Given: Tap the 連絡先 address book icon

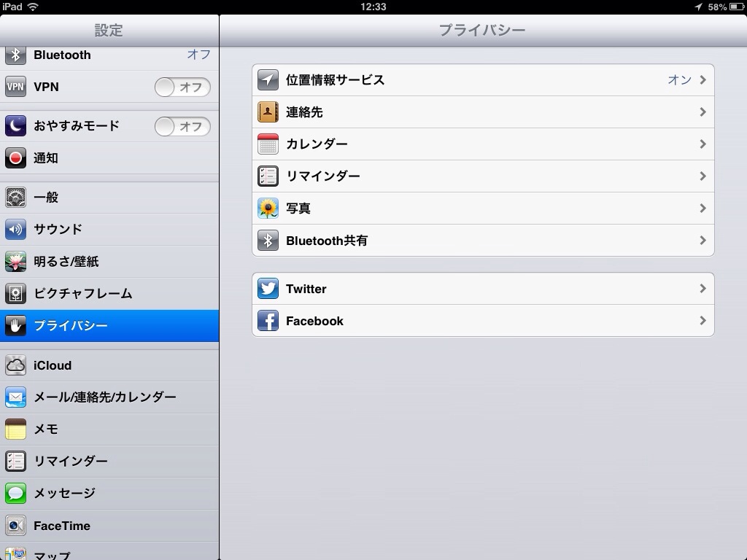Looking at the screenshot, I should (268, 112).
